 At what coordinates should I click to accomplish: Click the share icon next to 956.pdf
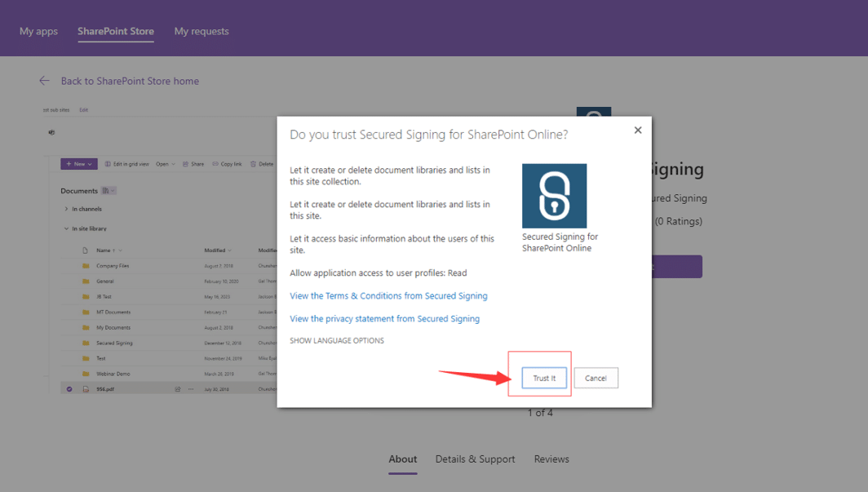[x=177, y=389]
